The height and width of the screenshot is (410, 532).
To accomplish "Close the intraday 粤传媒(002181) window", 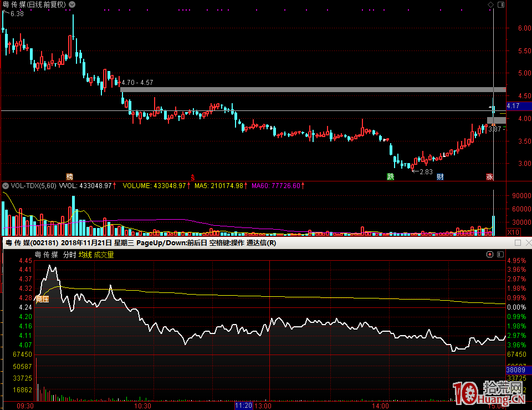I will point(529,242).
